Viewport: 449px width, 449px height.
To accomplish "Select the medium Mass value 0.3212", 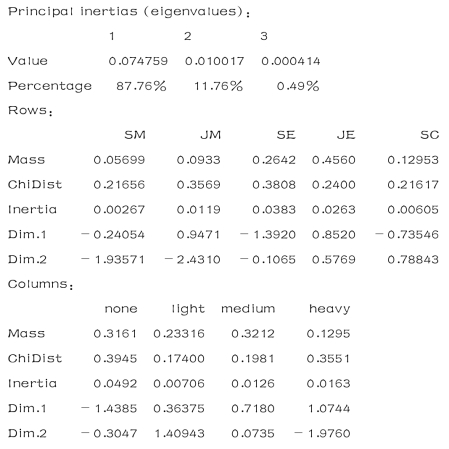I will click(x=253, y=334).
